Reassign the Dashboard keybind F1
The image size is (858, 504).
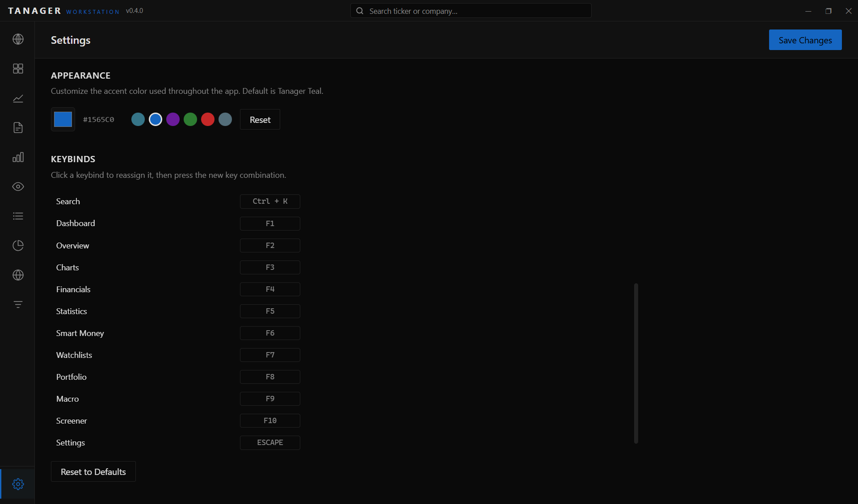(x=270, y=223)
